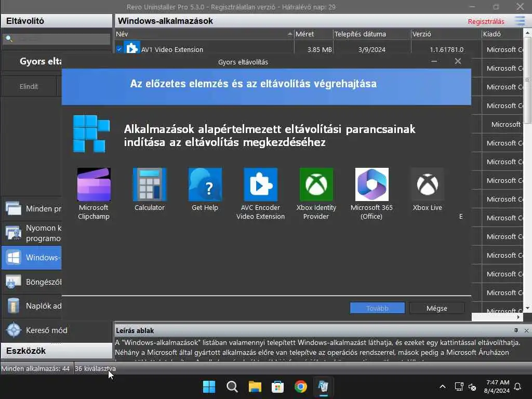Select the Get Help app icon
This screenshot has height=399, width=532.
point(205,184)
